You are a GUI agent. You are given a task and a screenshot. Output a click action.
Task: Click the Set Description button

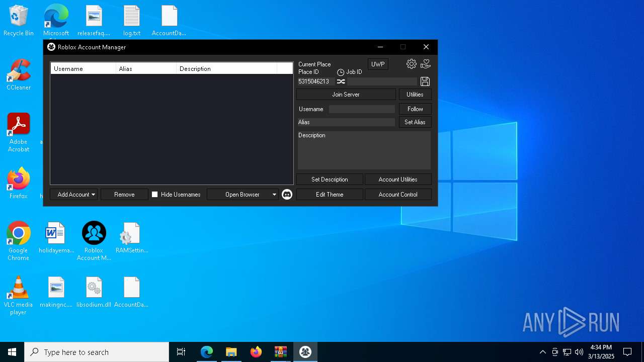tap(330, 179)
